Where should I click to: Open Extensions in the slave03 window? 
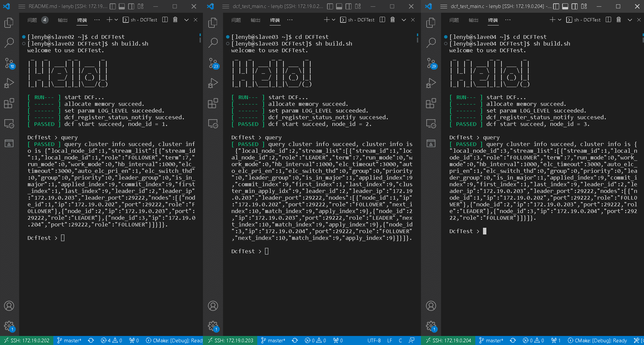pos(213,103)
